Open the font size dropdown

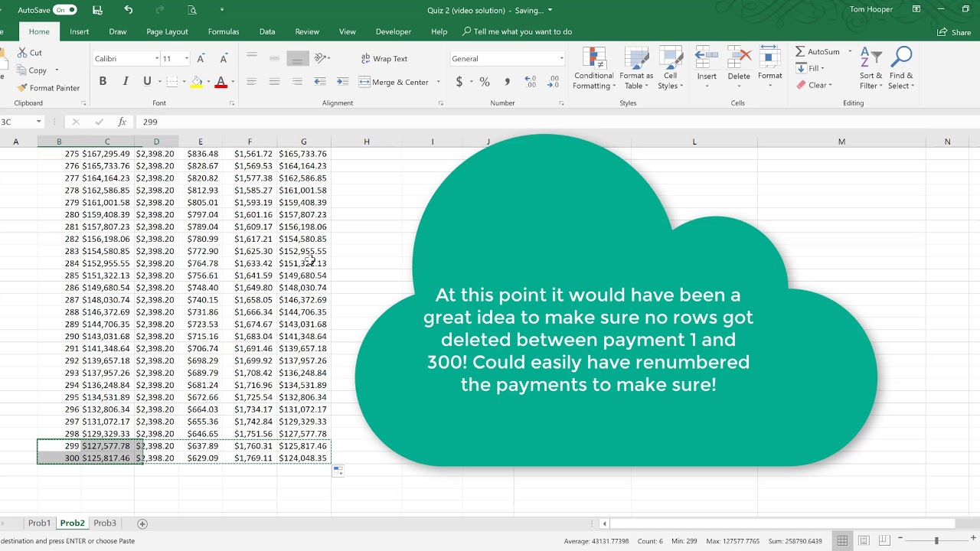[x=186, y=59]
